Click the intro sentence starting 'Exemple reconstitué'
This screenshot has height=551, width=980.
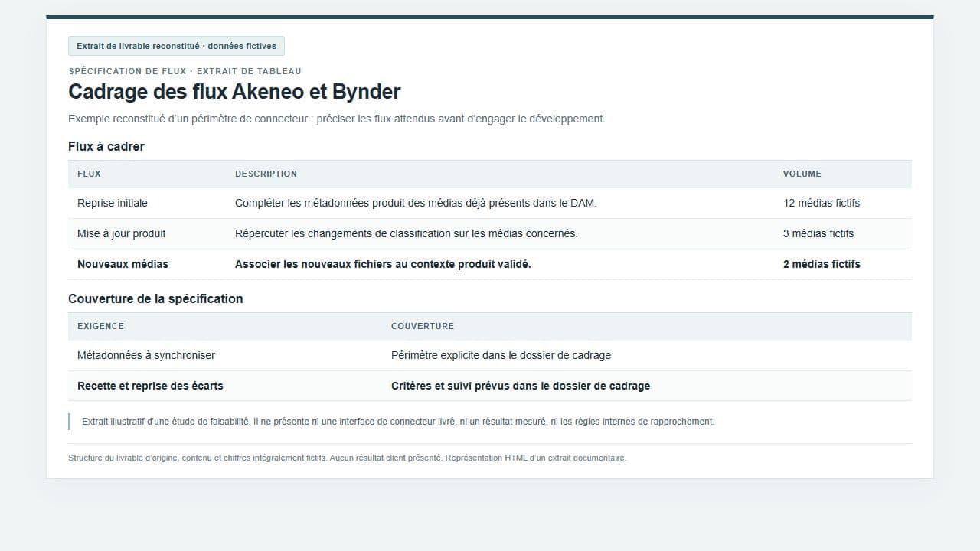click(x=336, y=119)
